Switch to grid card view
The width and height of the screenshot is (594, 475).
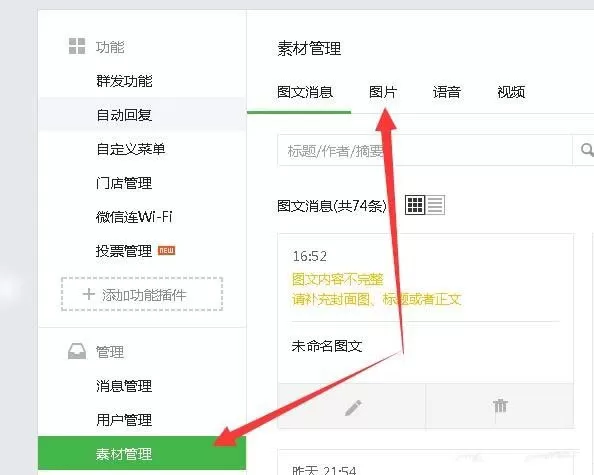[x=415, y=205]
